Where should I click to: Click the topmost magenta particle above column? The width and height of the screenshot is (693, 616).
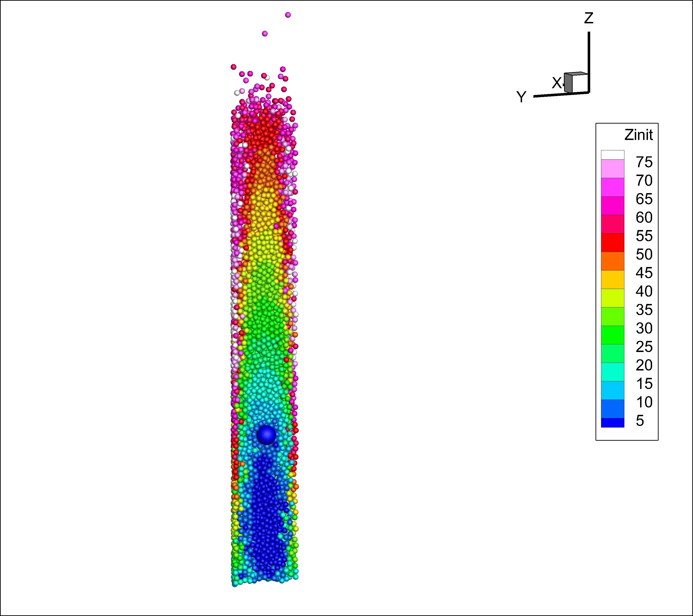point(288,15)
